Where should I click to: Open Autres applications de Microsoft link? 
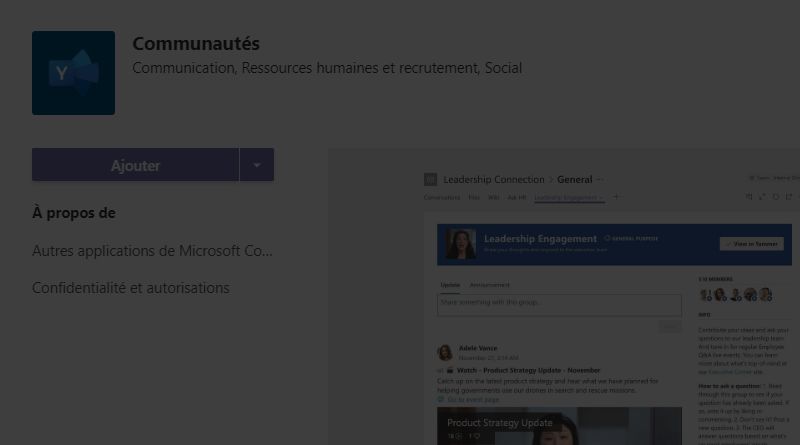tap(152, 250)
